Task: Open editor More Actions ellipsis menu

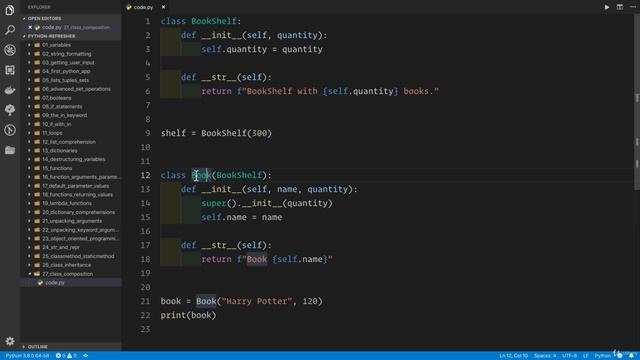Action: tap(633, 7)
